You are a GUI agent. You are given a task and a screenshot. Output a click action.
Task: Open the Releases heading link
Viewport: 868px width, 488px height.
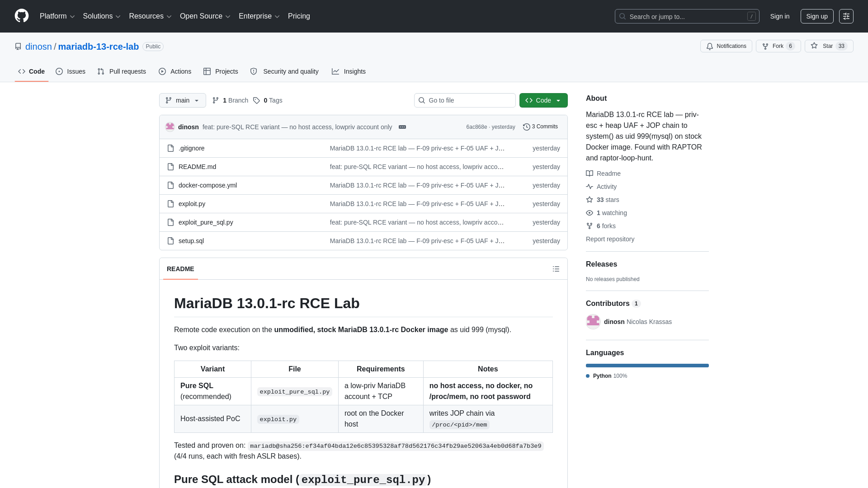[601, 264]
